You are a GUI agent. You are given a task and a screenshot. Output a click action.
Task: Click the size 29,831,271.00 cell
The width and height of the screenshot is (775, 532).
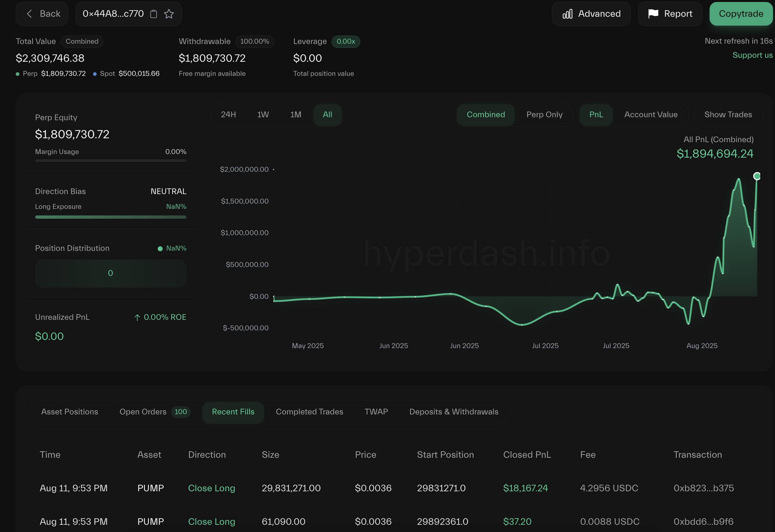pos(291,488)
